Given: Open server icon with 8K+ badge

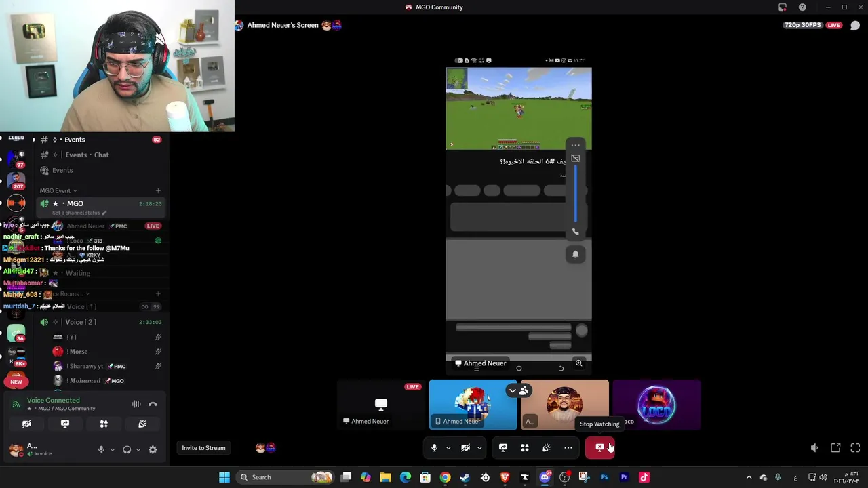Looking at the screenshot, I should coord(16,356).
